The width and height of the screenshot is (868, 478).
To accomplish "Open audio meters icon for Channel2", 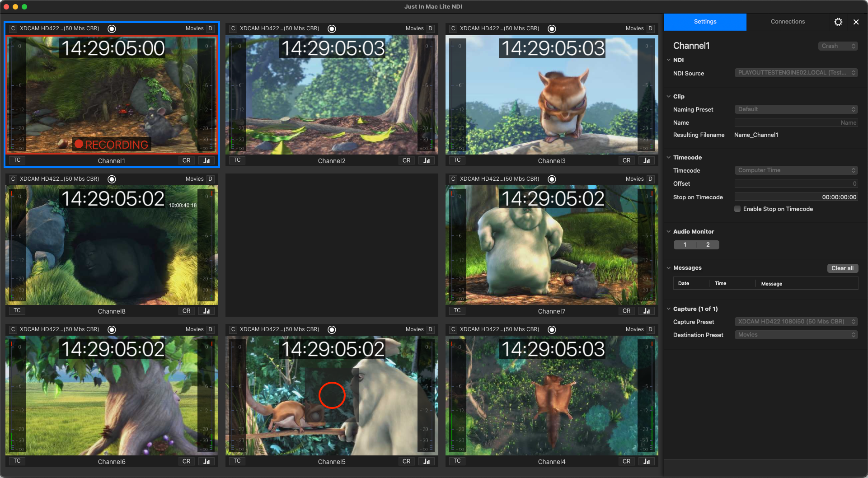I will [x=427, y=160].
